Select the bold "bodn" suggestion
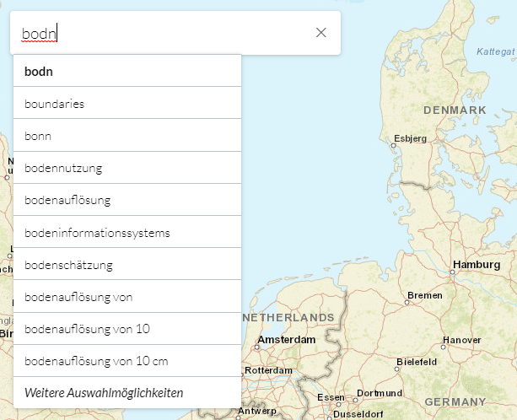 [x=127, y=72]
